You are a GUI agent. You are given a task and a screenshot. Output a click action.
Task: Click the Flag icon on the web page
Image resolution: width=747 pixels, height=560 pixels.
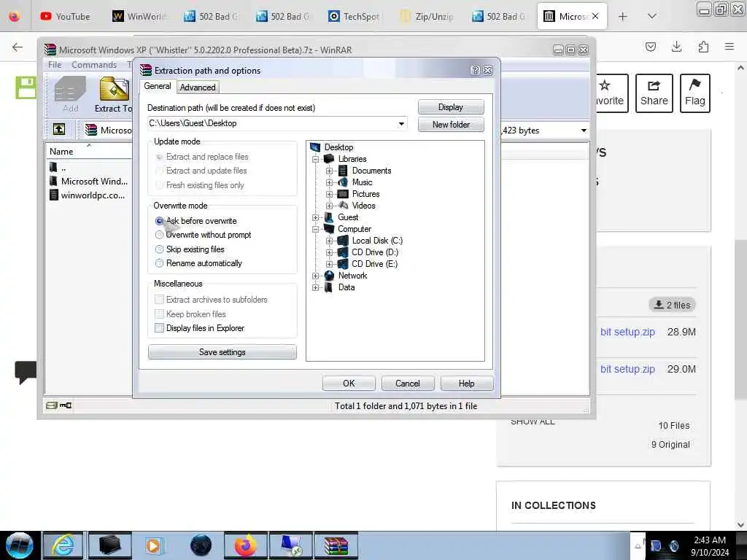695,93
